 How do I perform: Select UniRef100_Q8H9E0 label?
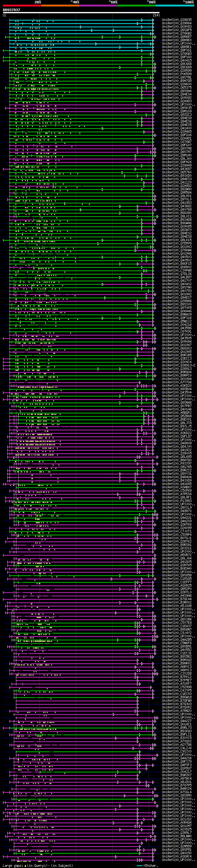[x=176, y=40]
